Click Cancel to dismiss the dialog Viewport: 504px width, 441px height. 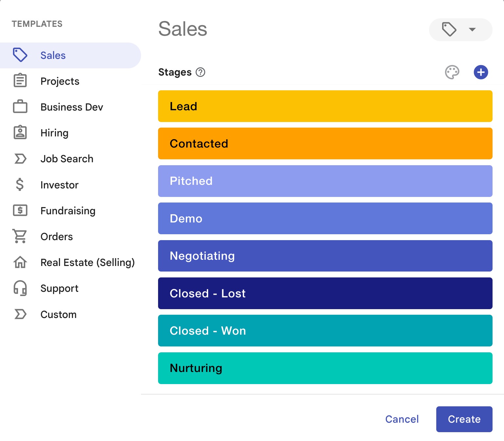coord(402,419)
